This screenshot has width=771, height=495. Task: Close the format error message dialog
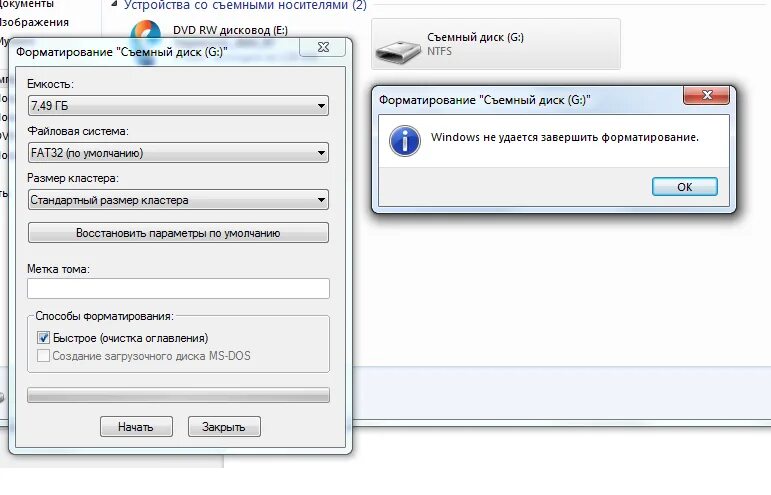706,95
